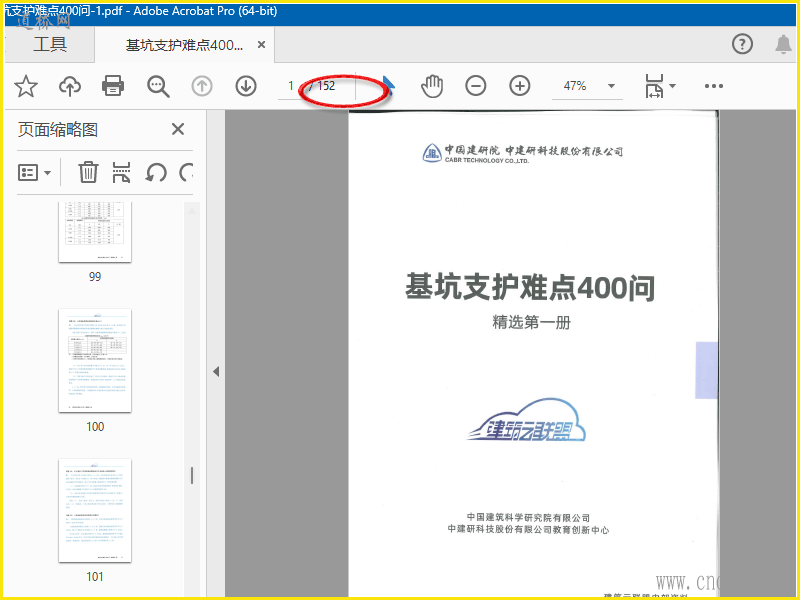
Task: Close the page thumbnails panel
Action: [178, 129]
